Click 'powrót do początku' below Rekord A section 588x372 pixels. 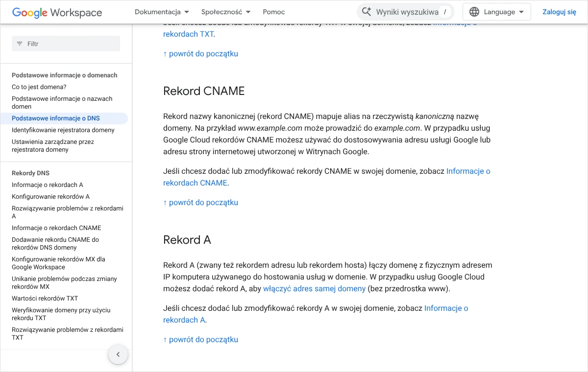[201, 339]
